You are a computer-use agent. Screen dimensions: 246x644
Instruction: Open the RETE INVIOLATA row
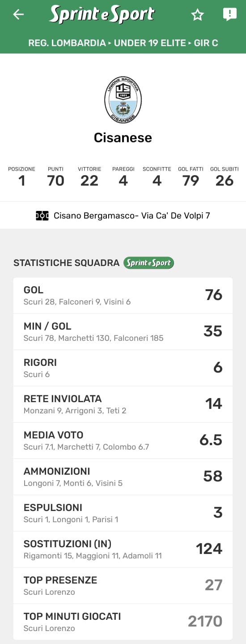click(x=123, y=404)
